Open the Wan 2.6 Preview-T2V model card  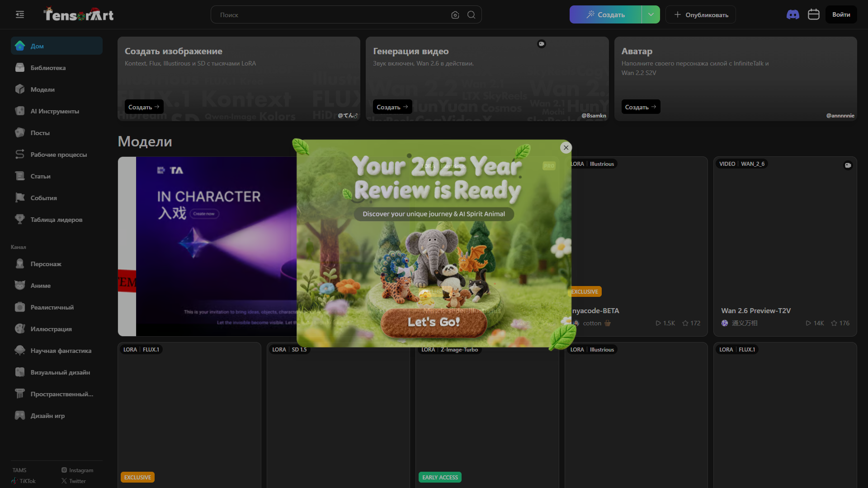(785, 246)
